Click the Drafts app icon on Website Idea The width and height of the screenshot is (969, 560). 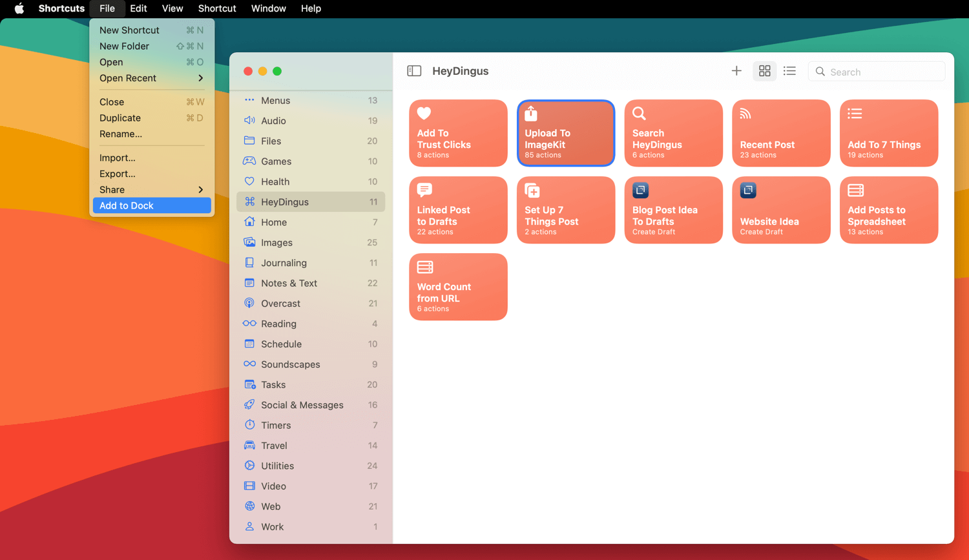[748, 191]
